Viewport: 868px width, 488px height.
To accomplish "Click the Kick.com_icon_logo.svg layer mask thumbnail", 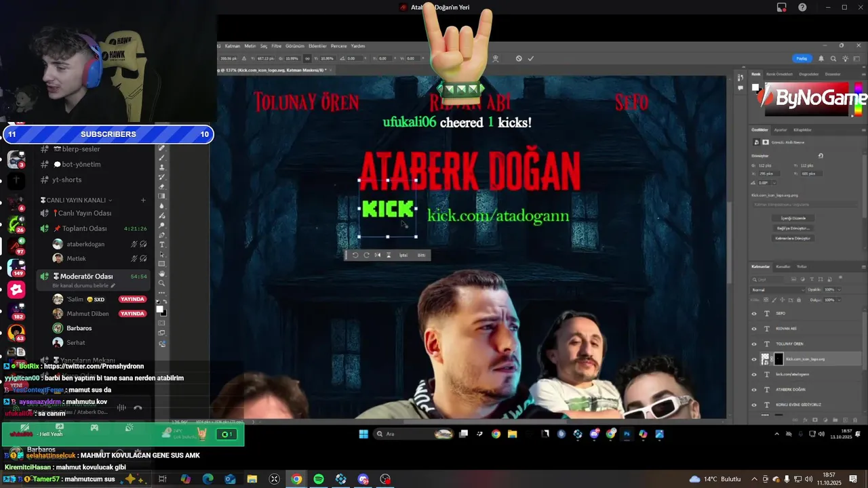I will point(778,359).
